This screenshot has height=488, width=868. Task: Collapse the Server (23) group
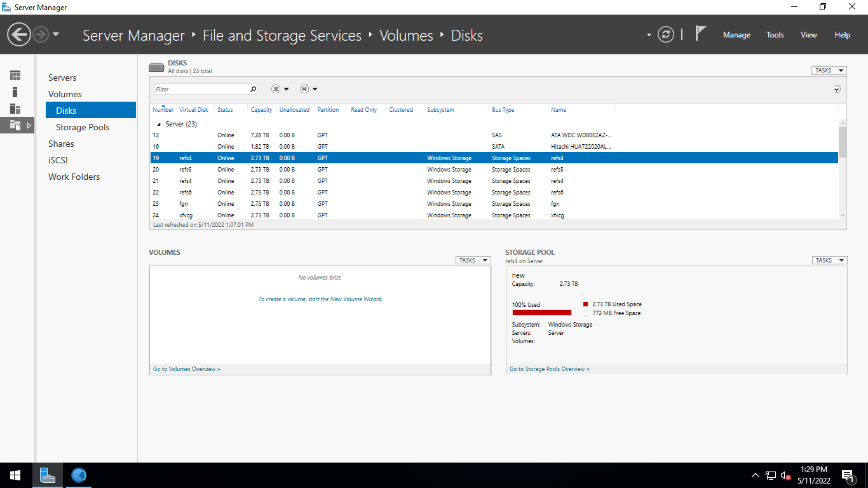[159, 125]
